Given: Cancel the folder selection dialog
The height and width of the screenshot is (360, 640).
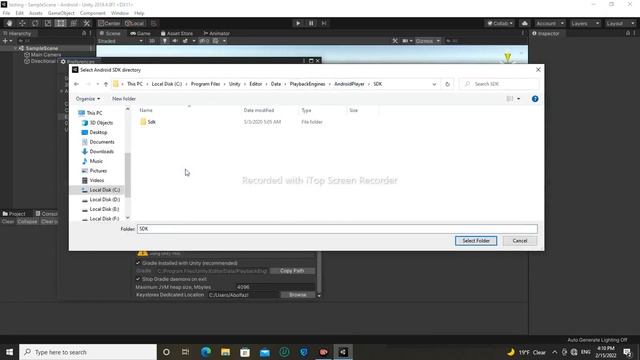Looking at the screenshot, I should 520,241.
